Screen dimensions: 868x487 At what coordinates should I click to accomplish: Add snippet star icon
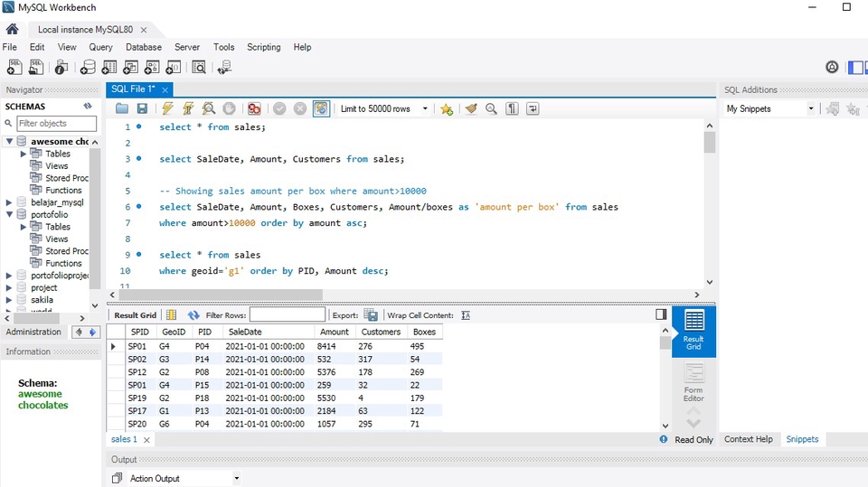pyautogui.click(x=447, y=109)
